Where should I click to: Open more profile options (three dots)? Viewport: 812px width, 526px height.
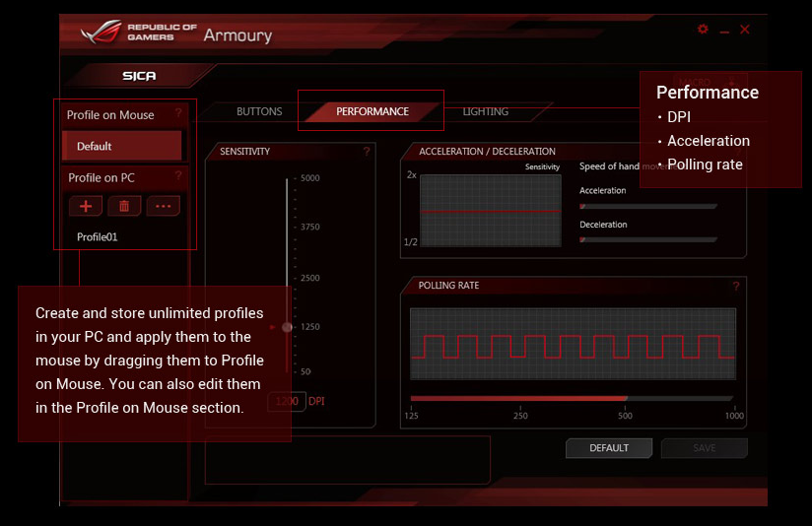pos(163,206)
